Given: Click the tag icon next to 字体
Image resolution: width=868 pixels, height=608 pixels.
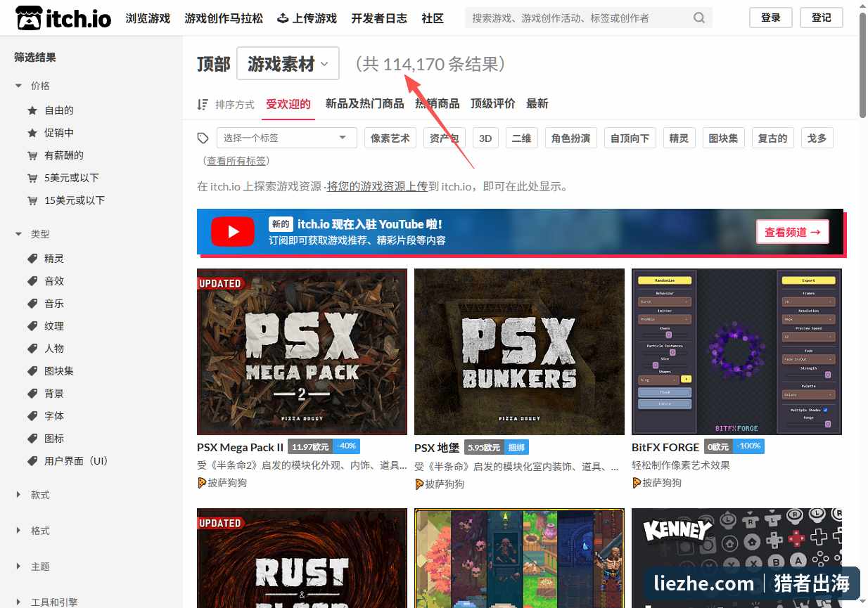Looking at the screenshot, I should [x=32, y=416].
